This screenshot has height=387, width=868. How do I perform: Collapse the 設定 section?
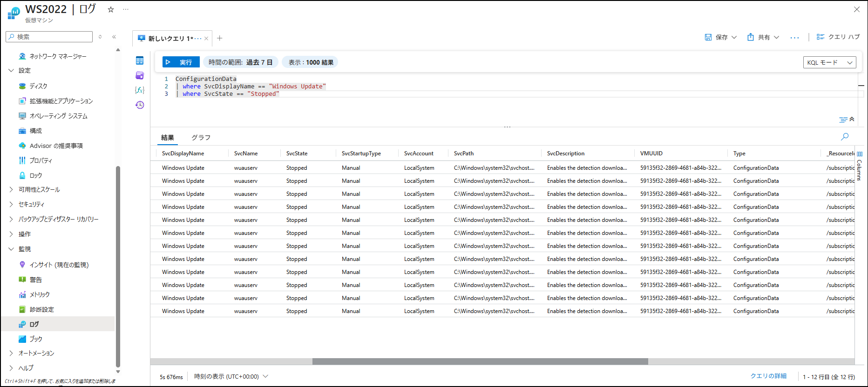click(11, 71)
